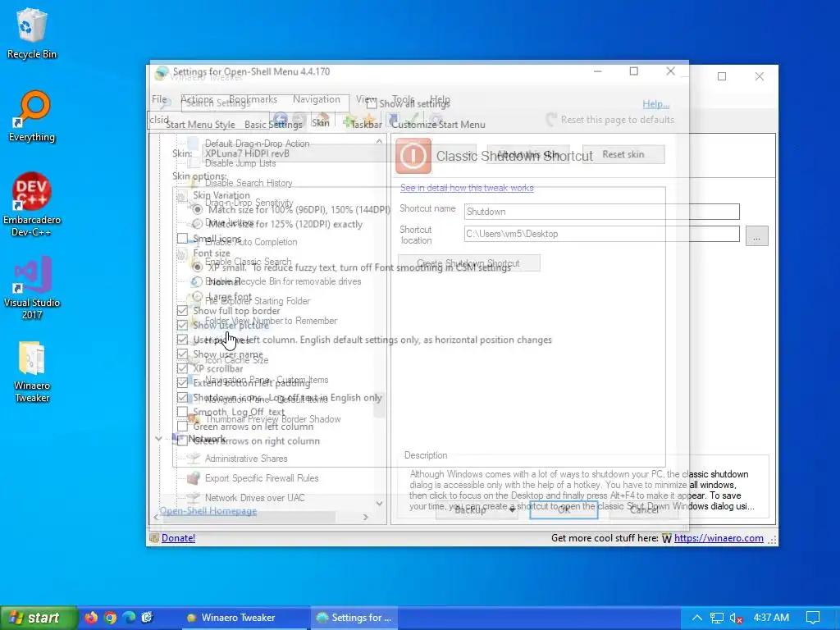Click the tree panel scroll-down arrow
This screenshot has height=630, width=840.
tap(379, 504)
